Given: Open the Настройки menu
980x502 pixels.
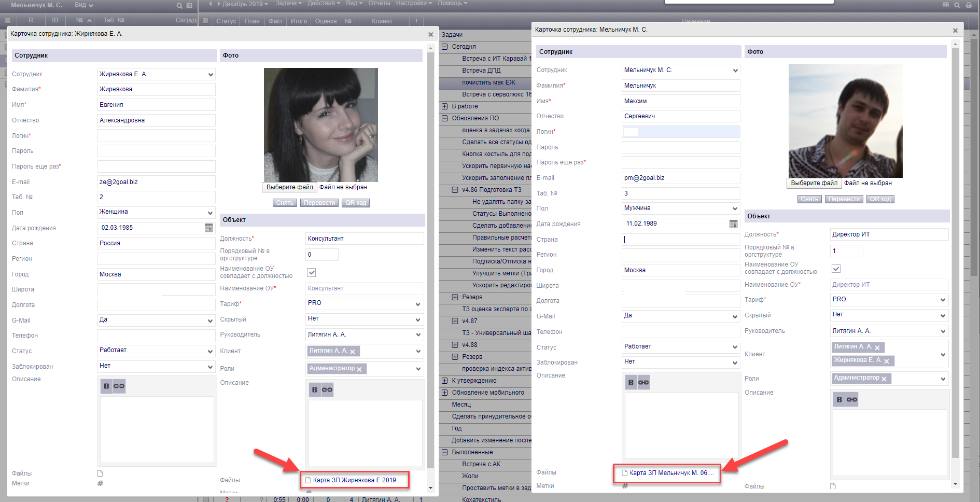Looking at the screenshot, I should [x=414, y=4].
